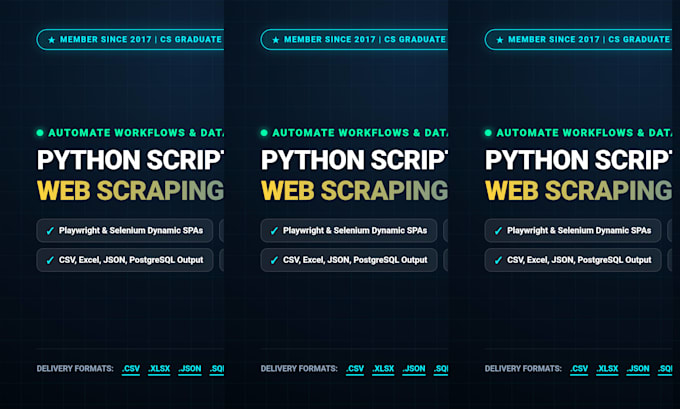The width and height of the screenshot is (680, 409).
Task: Click AUTOMATE WORKFLOWS & DATA text in right panel
Action: pos(584,133)
